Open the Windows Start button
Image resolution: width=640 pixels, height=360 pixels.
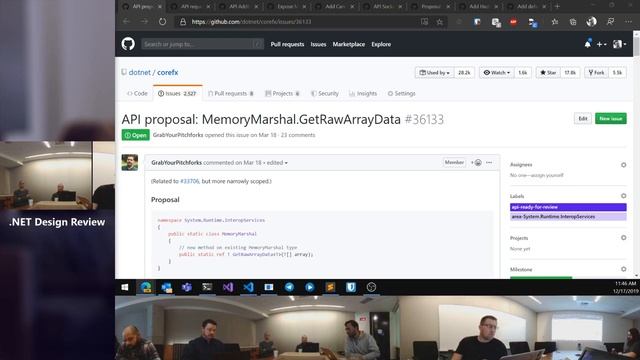click(x=125, y=287)
